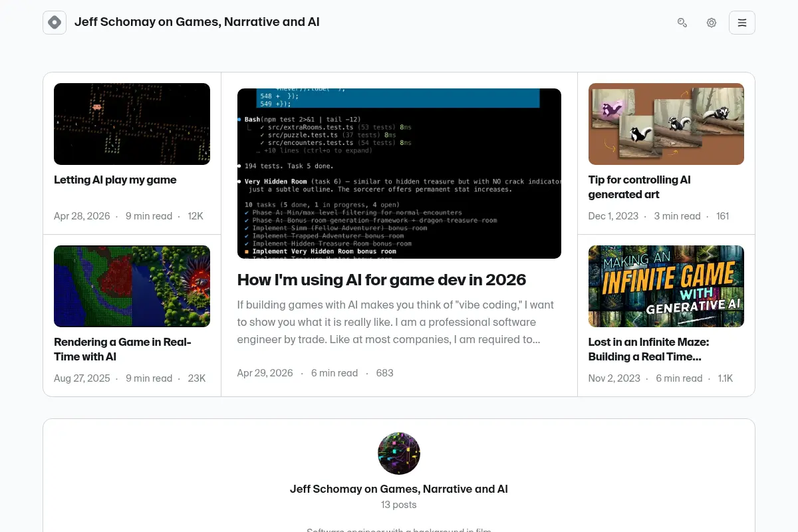Click the Apr 28, 2026 date text
The image size is (798, 532).
pyautogui.click(x=82, y=216)
